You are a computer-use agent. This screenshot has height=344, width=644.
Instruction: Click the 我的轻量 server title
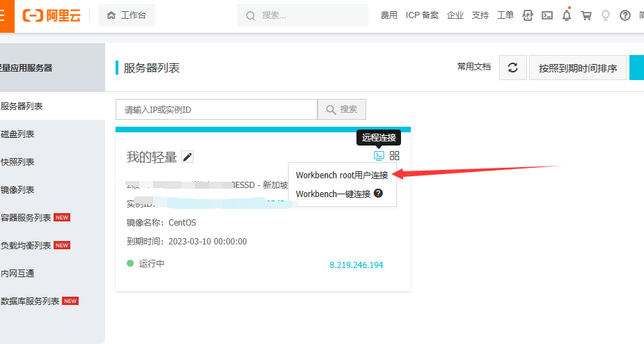click(x=152, y=157)
